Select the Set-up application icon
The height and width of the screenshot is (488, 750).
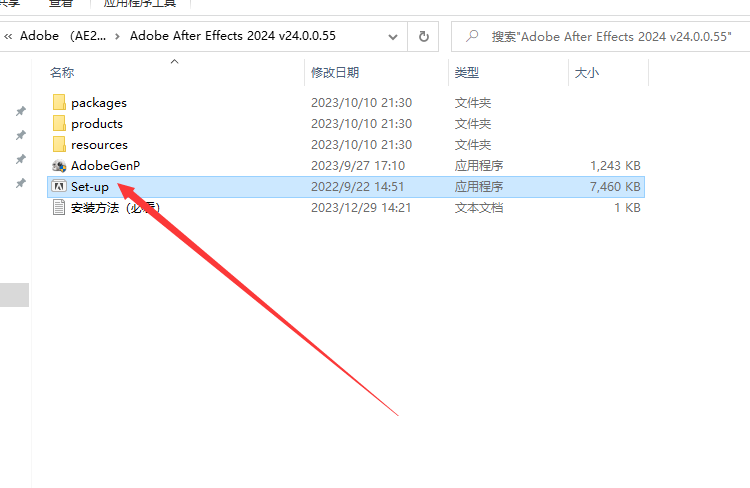click(59, 187)
